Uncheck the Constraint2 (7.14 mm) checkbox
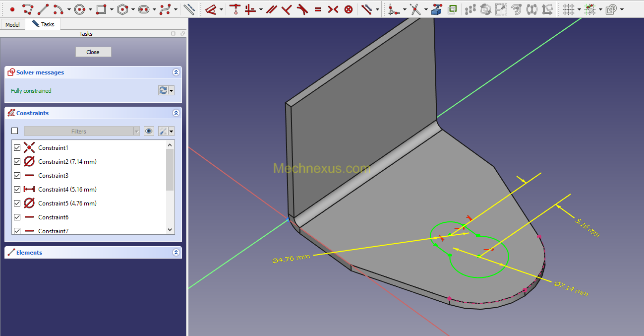 [x=17, y=161]
